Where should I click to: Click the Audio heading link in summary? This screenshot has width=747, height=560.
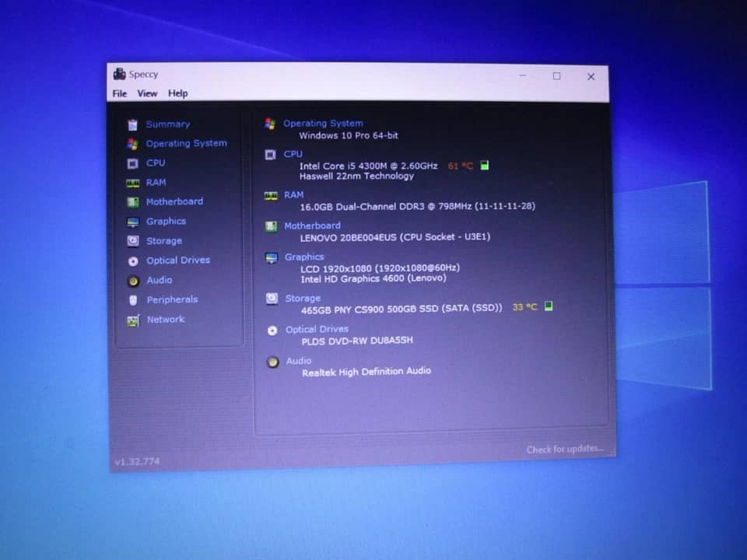click(x=298, y=361)
